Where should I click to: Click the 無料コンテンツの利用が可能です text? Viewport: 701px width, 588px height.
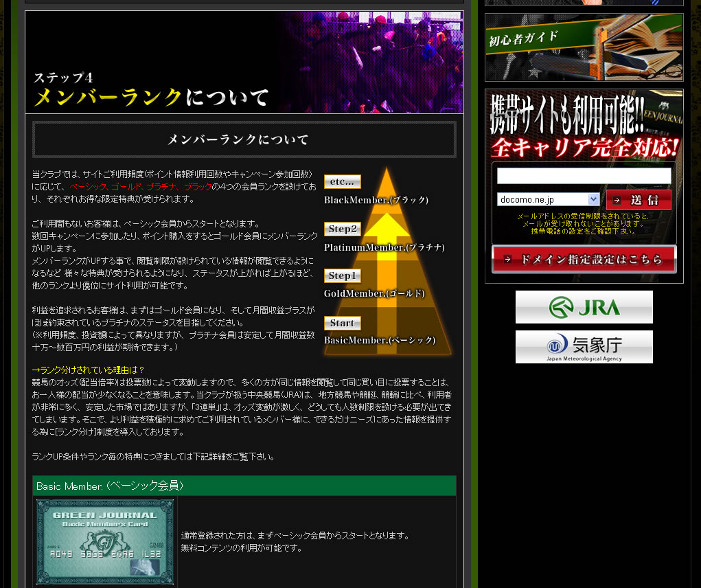(242, 547)
